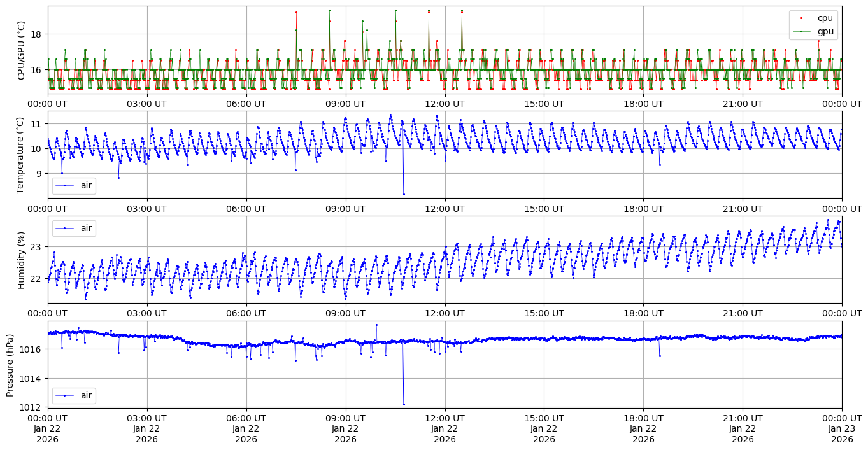Click the 18 tick on the CPU/GPU axis

(x=36, y=34)
